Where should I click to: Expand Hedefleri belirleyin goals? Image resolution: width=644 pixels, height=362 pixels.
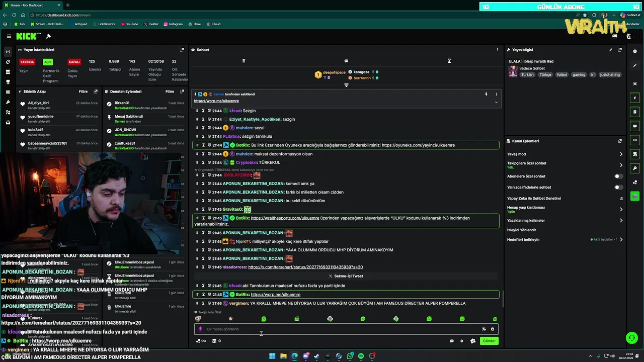(621, 239)
